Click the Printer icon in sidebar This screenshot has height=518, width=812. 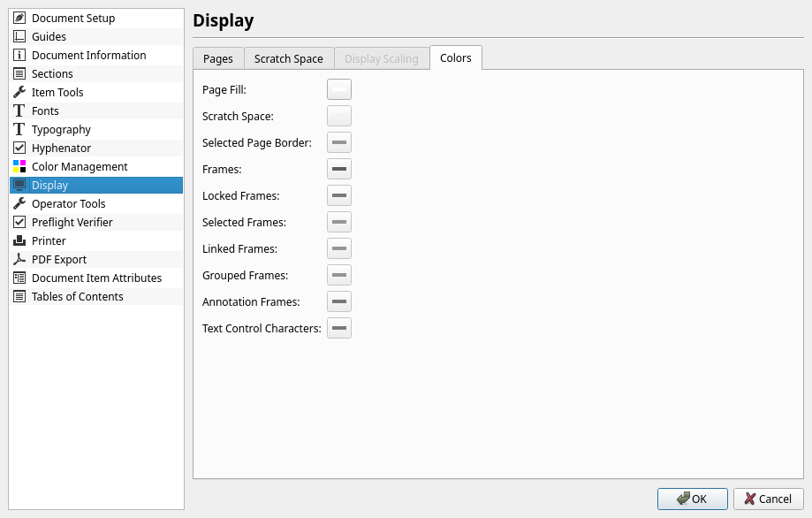point(19,240)
